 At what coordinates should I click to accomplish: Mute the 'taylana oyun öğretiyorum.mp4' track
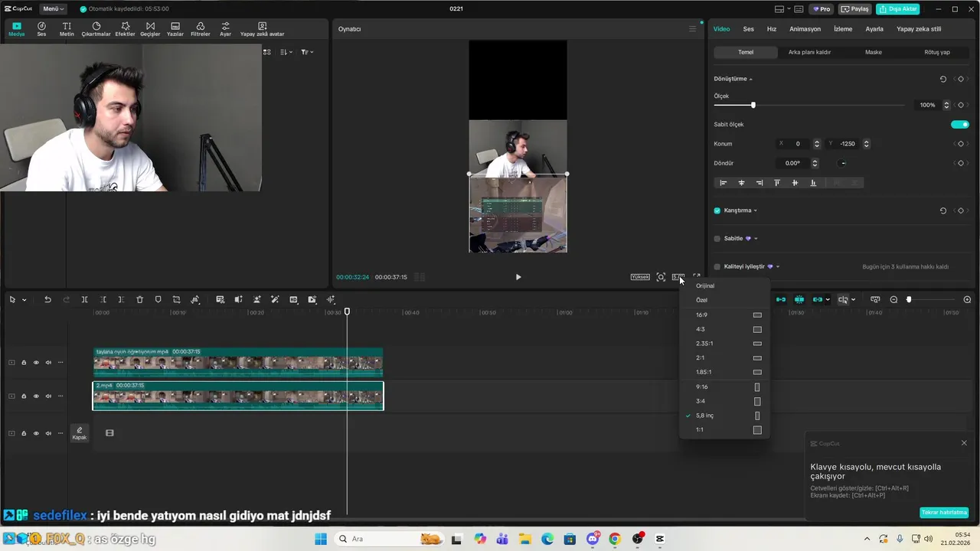(48, 363)
